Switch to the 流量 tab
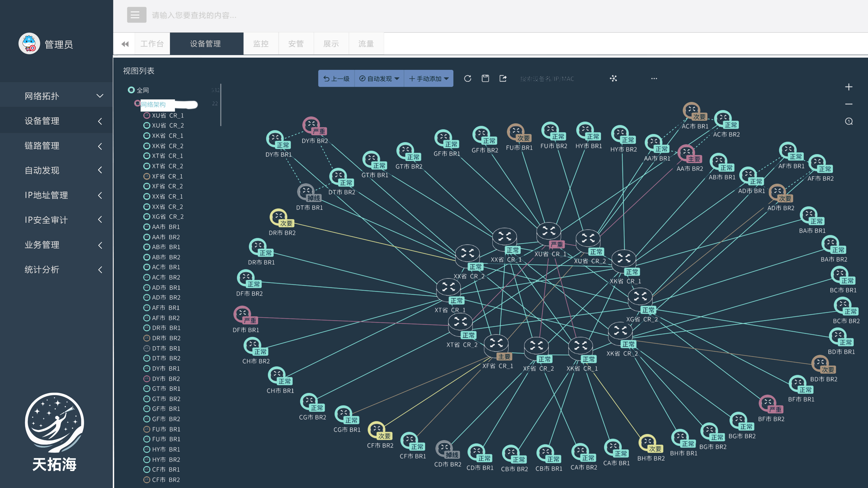Image resolution: width=868 pixels, height=488 pixels. (366, 44)
